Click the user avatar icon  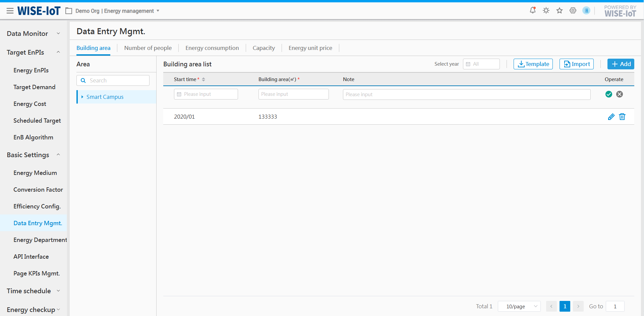(x=586, y=10)
